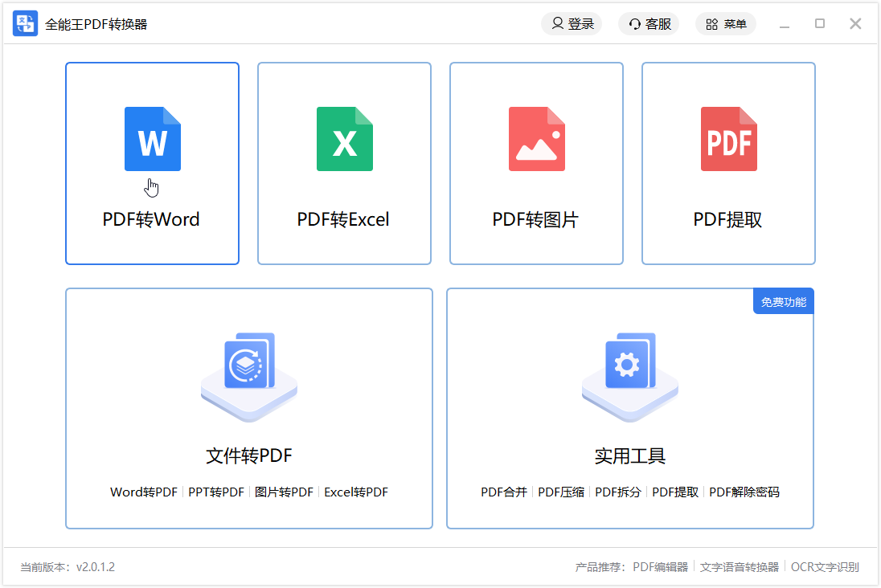Open the PDF压缩 tool

click(x=561, y=492)
